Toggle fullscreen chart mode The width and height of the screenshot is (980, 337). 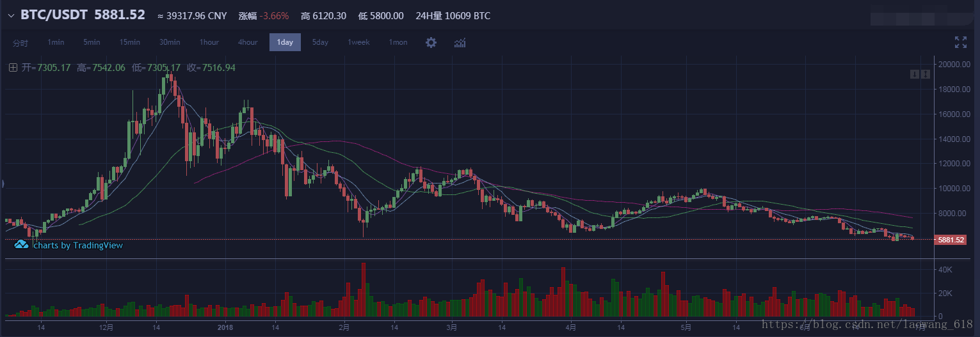click(x=961, y=42)
